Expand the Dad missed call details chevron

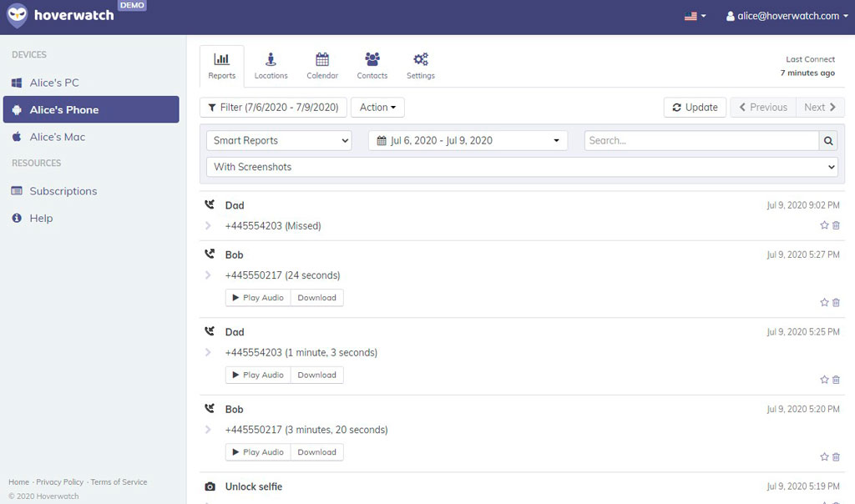pos(208,226)
